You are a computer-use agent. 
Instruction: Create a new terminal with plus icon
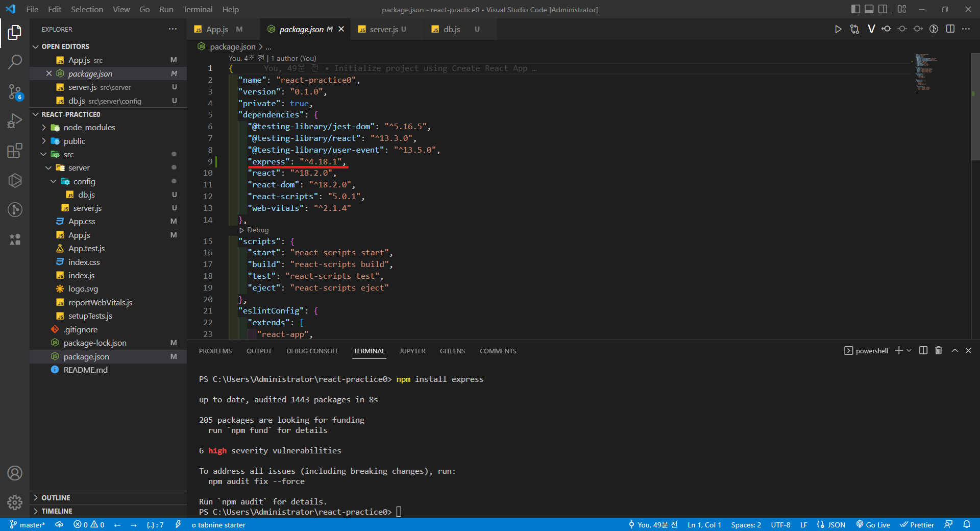[x=899, y=350]
